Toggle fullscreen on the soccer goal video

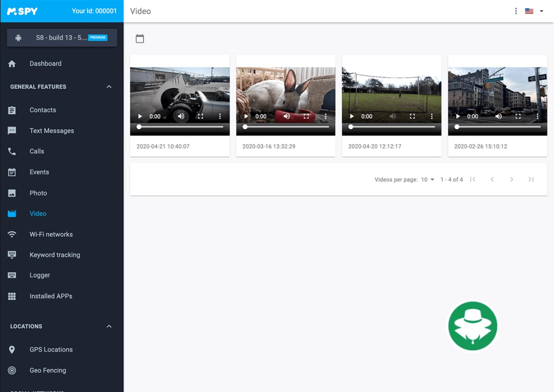point(412,116)
